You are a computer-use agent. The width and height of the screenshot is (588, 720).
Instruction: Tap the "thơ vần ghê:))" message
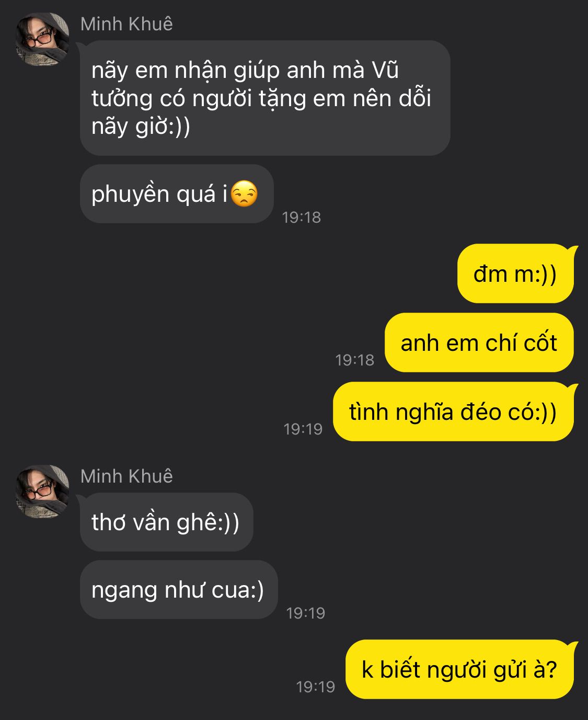166,522
